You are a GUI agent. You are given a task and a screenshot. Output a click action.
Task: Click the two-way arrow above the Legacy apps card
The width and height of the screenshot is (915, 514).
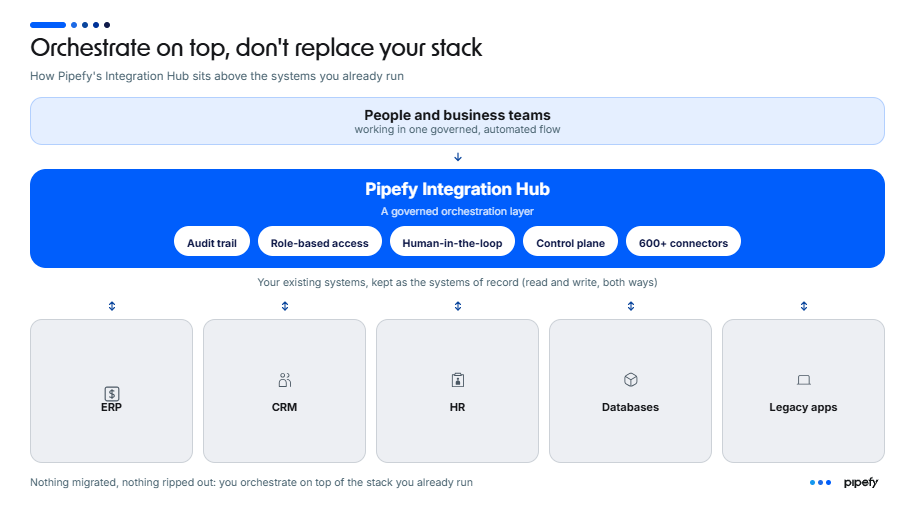point(804,306)
